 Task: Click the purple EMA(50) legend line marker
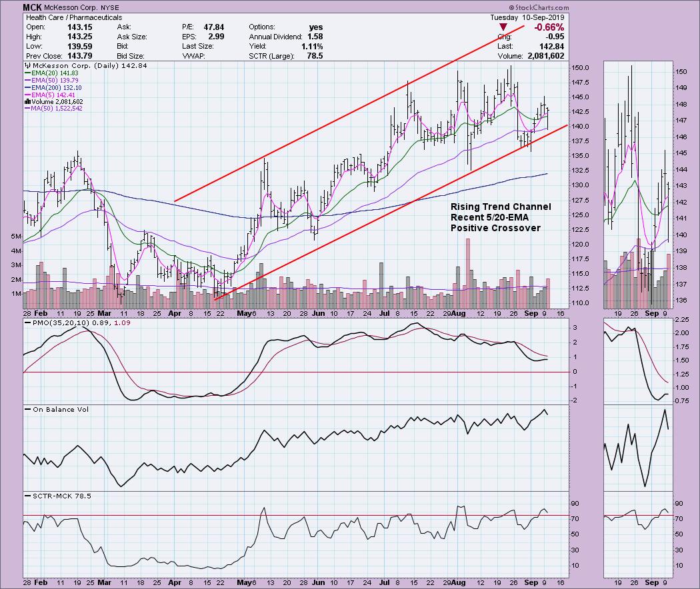click(x=28, y=81)
